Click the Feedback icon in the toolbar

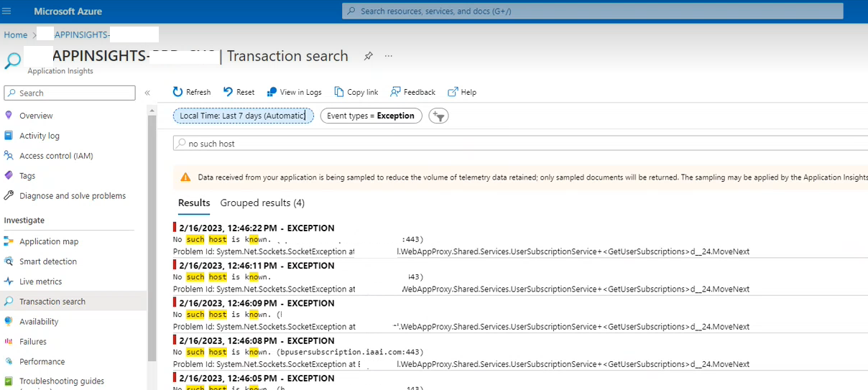pyautogui.click(x=395, y=92)
